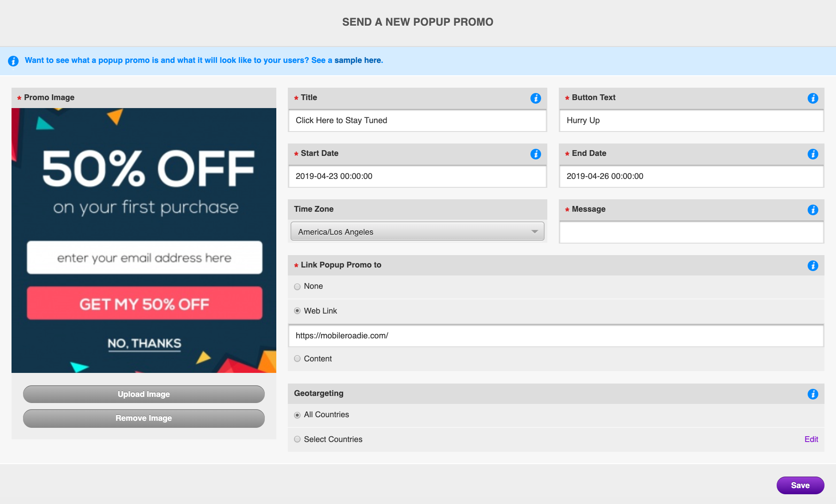The height and width of the screenshot is (504, 836).
Task: Show the Message field info tooltip icon
Action: click(813, 210)
